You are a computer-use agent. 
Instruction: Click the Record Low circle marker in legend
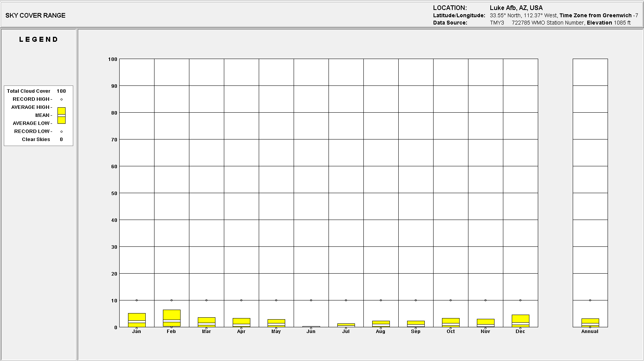61,131
